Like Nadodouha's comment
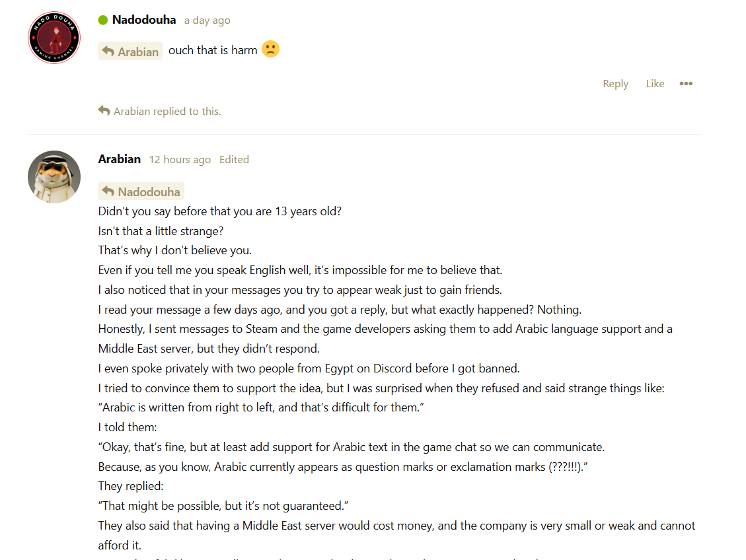 pyautogui.click(x=655, y=84)
